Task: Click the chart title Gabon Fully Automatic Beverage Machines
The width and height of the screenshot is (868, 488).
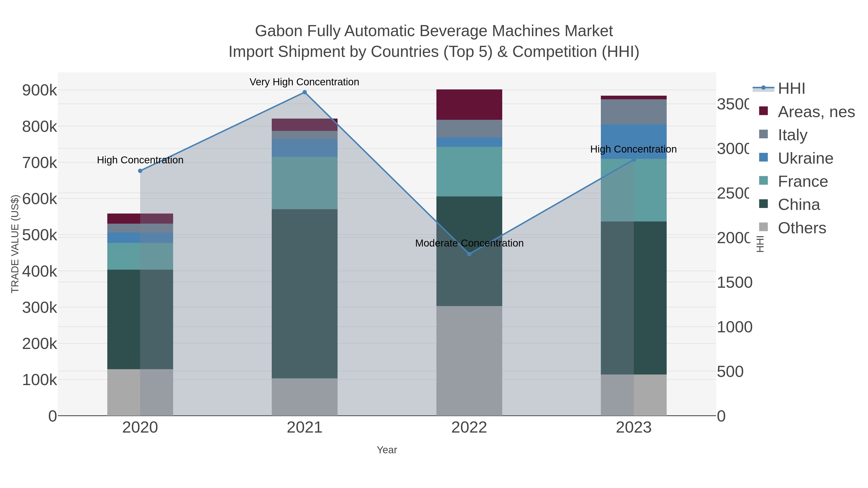Action: coord(434,31)
